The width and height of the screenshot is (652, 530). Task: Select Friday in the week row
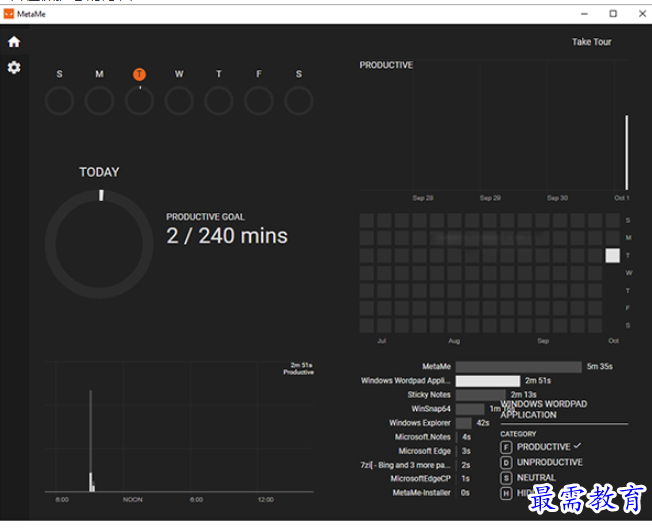[259, 74]
